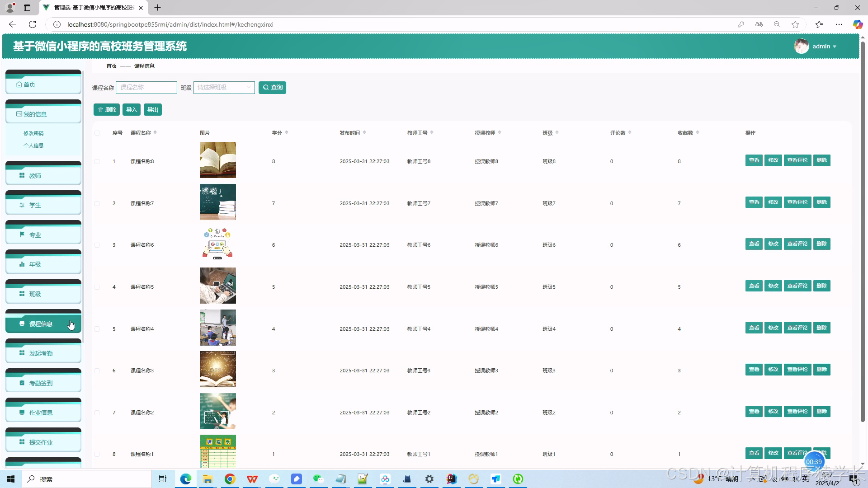
Task: Check the checkbox for row 课程名称5
Action: coord(97,287)
